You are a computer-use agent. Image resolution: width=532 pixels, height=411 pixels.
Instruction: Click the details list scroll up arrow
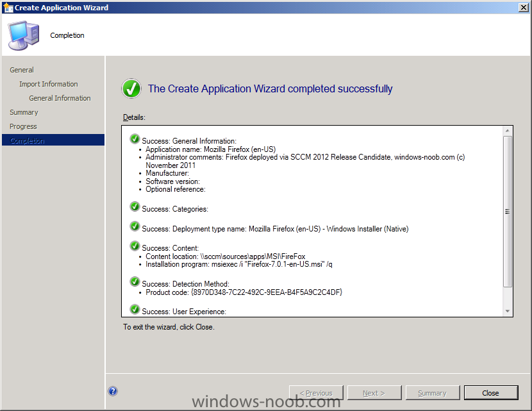[x=507, y=131]
